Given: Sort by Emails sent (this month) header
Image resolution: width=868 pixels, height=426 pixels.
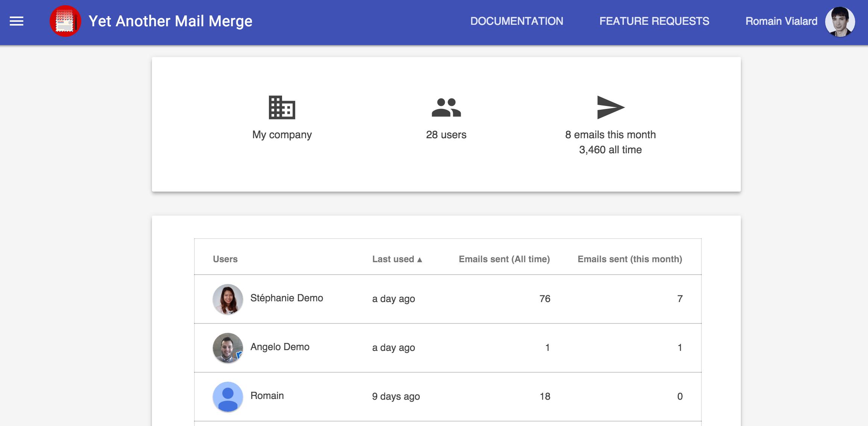Looking at the screenshot, I should click(x=630, y=259).
